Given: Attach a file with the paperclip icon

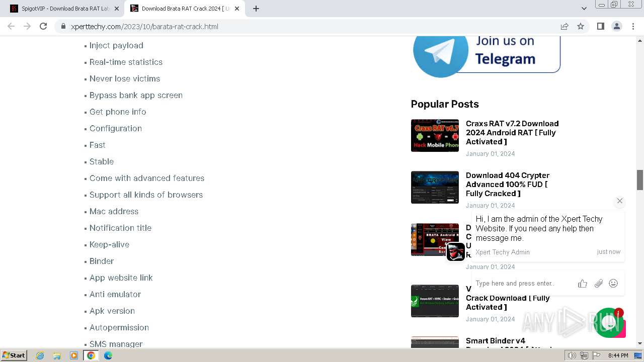Looking at the screenshot, I should click(598, 284).
